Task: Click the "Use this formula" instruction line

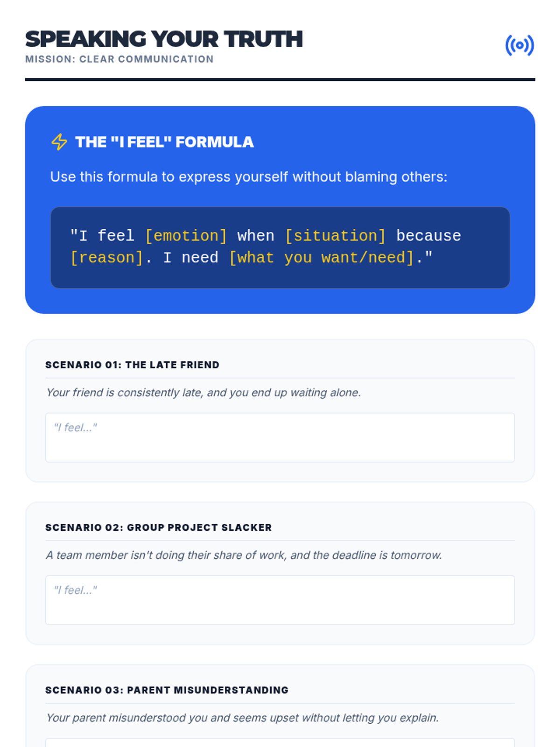Action: point(249,177)
